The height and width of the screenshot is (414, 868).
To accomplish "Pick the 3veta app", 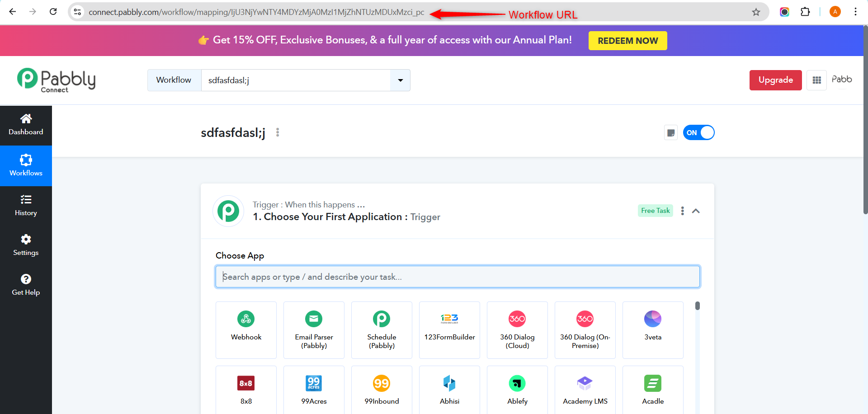I will pyautogui.click(x=653, y=330).
